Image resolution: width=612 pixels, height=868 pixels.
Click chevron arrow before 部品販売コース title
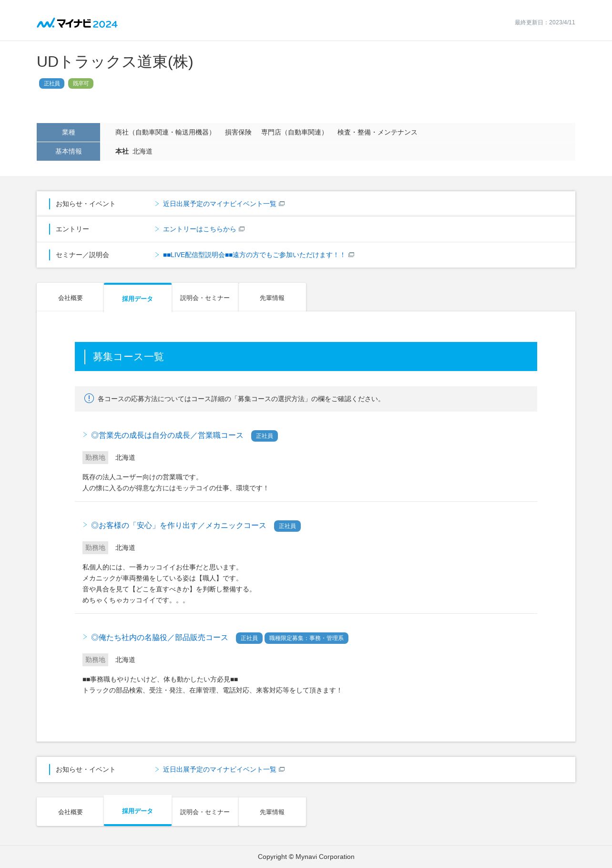click(x=85, y=637)
